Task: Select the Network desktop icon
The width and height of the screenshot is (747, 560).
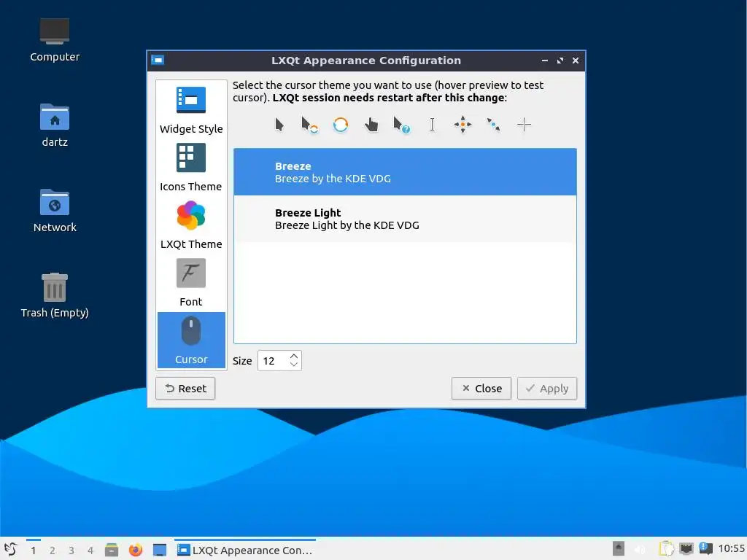Action: click(x=55, y=211)
